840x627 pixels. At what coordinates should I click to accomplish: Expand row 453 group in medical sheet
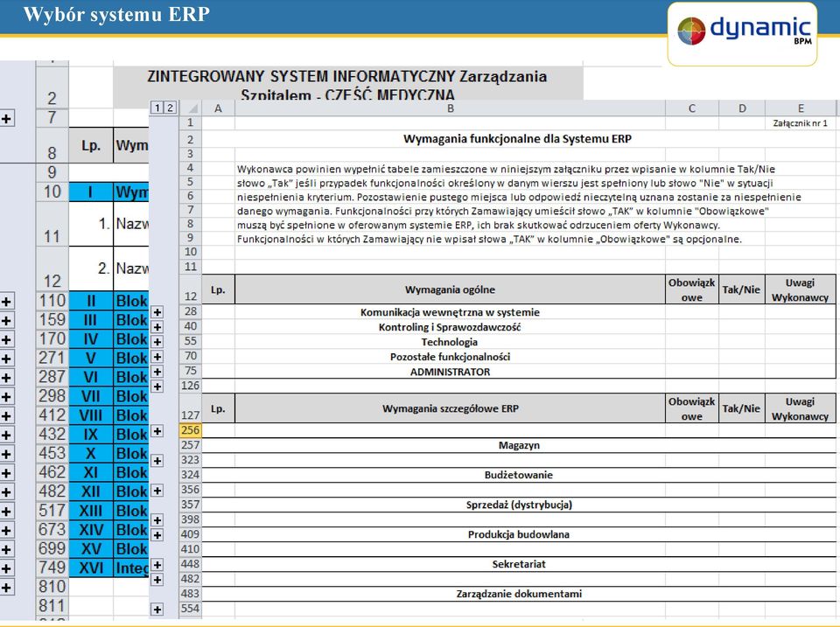click(x=6, y=454)
